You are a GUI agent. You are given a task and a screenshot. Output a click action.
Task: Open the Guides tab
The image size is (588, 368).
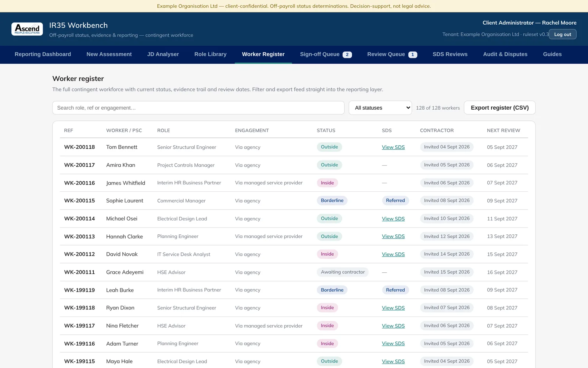click(x=552, y=54)
